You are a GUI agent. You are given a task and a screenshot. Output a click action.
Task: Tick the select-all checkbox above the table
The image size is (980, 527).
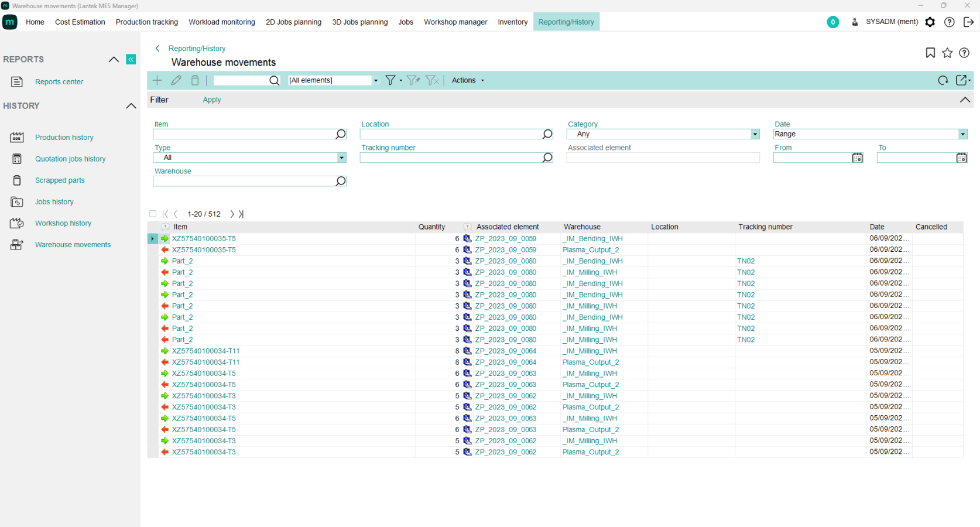(153, 214)
